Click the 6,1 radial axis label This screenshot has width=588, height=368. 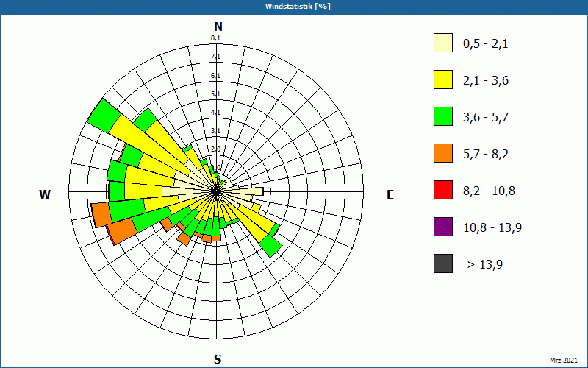215,76
